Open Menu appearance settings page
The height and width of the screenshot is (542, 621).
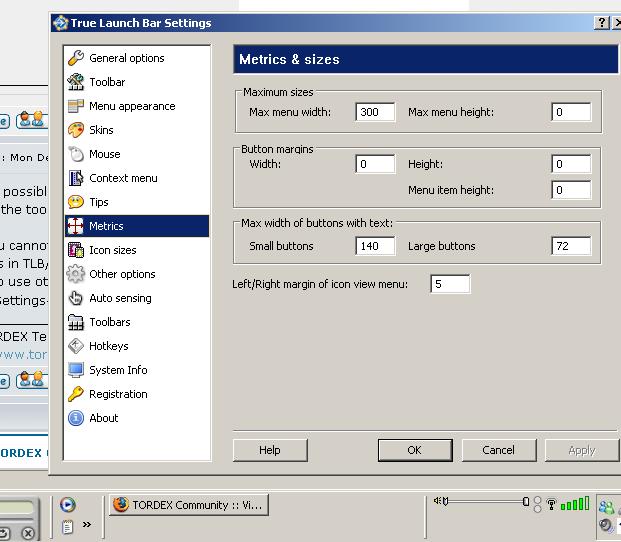[131, 106]
